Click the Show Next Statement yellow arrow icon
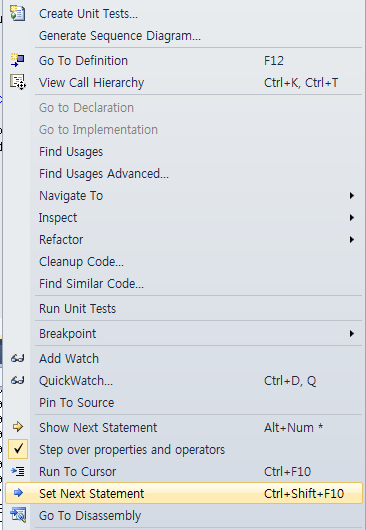The width and height of the screenshot is (366, 530). pos(18,427)
